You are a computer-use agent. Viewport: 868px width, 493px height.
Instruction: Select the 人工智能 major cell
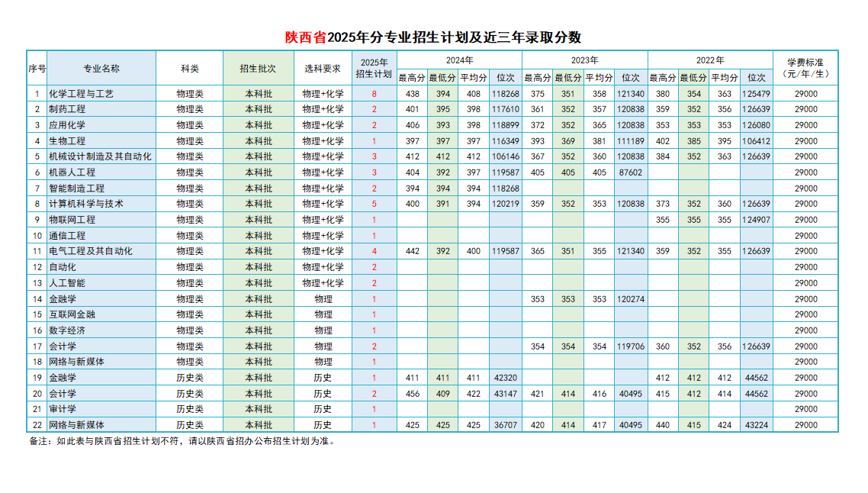[66, 283]
